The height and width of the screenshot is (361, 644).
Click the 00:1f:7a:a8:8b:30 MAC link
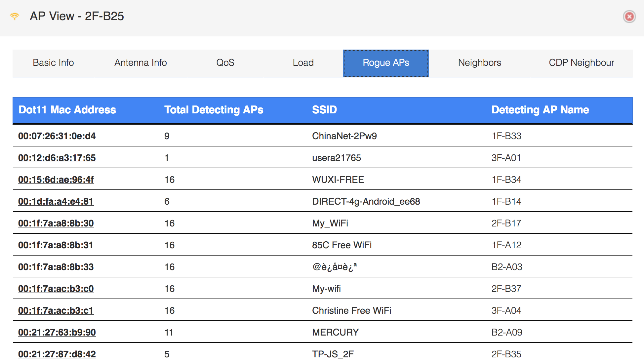click(56, 223)
